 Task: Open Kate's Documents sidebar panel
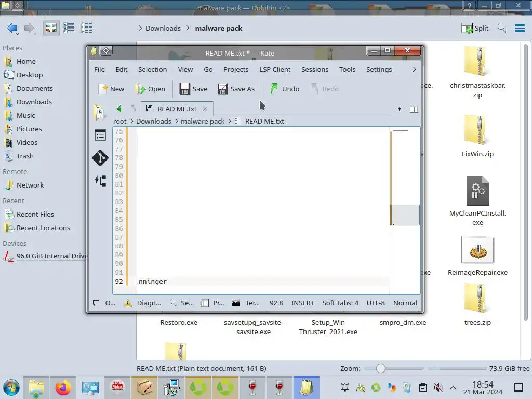point(100,112)
